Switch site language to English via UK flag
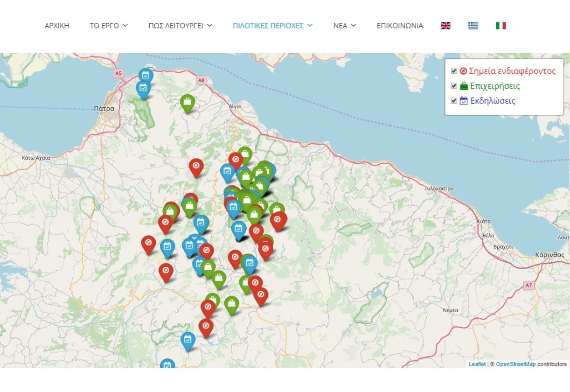 445,26
